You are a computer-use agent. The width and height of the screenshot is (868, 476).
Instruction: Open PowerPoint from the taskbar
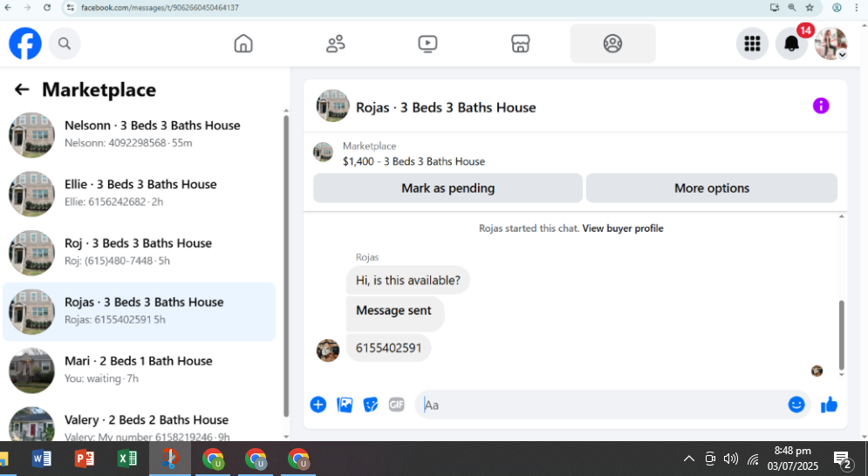coord(84,459)
